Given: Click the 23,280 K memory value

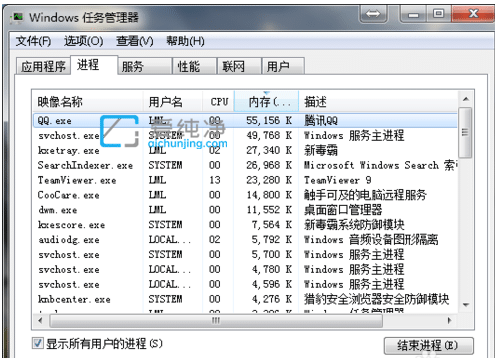Looking at the screenshot, I should (x=269, y=180).
